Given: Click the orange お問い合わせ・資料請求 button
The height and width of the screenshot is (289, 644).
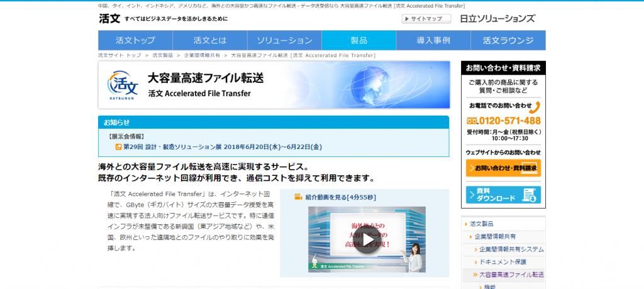Looking at the screenshot, I should pos(503,168).
